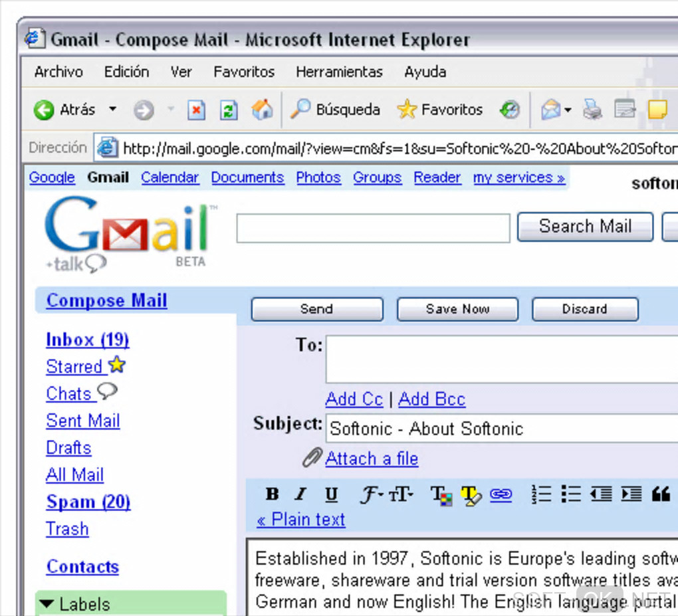Open the Sent Mail folder

point(83,421)
